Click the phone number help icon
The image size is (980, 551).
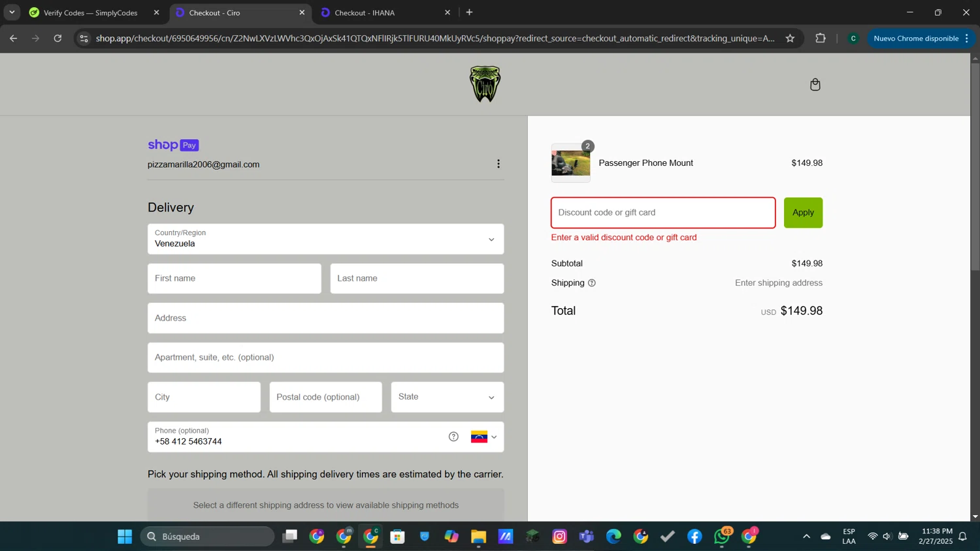tap(453, 437)
